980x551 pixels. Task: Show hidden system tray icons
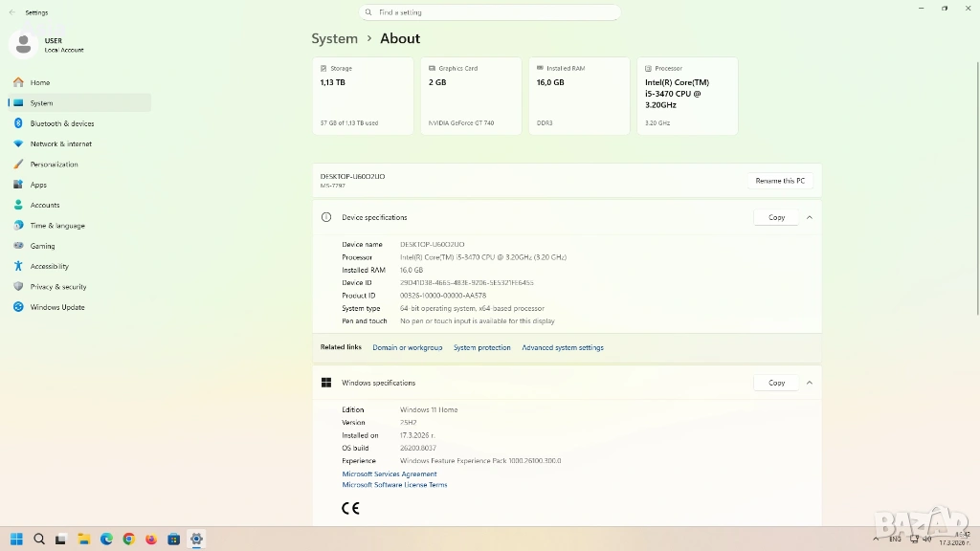pyautogui.click(x=875, y=539)
